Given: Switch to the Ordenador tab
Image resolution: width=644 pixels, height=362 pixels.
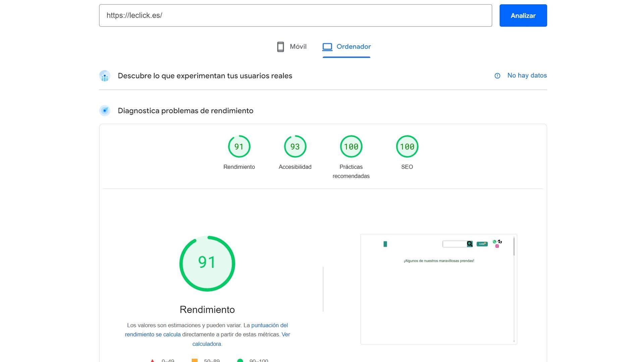Looking at the screenshot, I should (x=346, y=47).
